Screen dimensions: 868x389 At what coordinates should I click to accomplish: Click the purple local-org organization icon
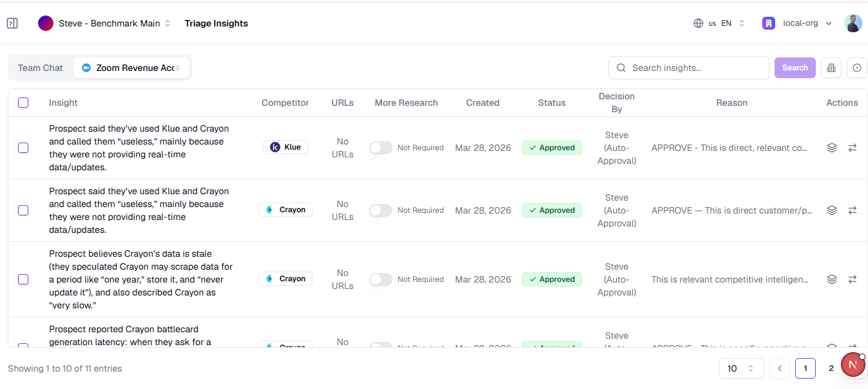(768, 23)
